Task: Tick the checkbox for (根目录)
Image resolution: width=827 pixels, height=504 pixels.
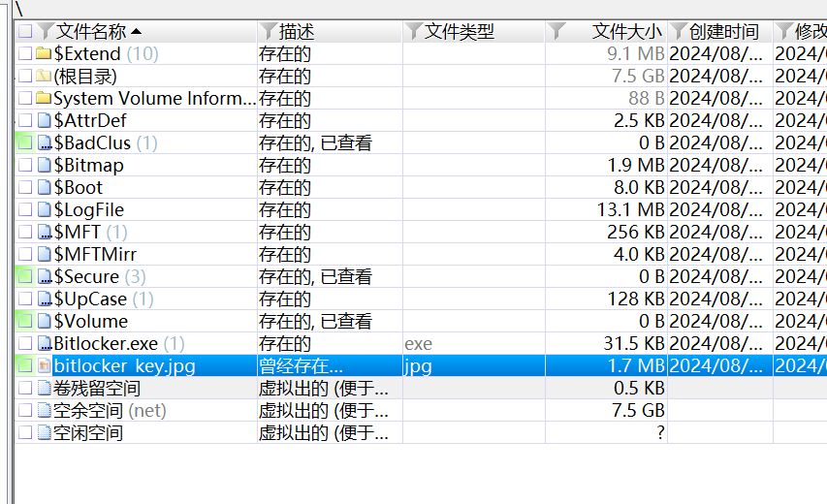Action: (x=25, y=76)
